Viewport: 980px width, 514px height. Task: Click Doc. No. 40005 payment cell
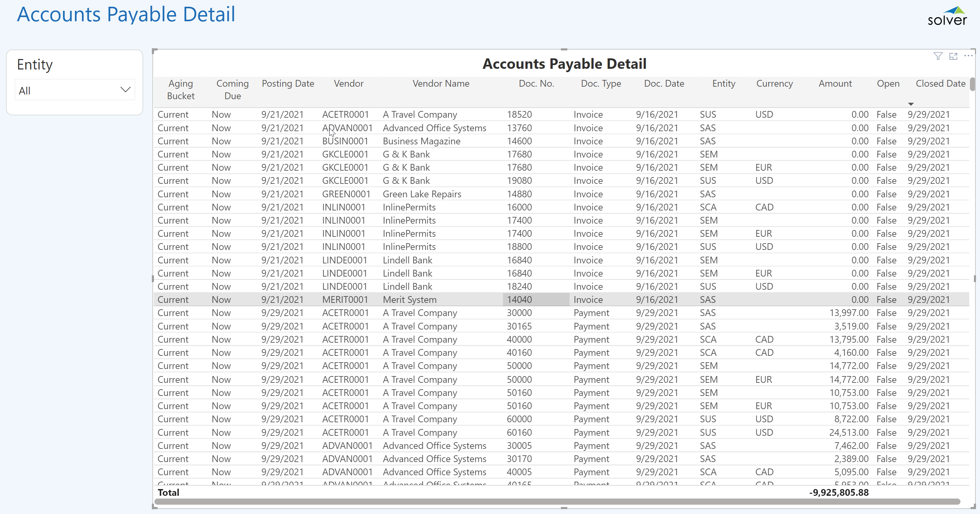tap(519, 472)
